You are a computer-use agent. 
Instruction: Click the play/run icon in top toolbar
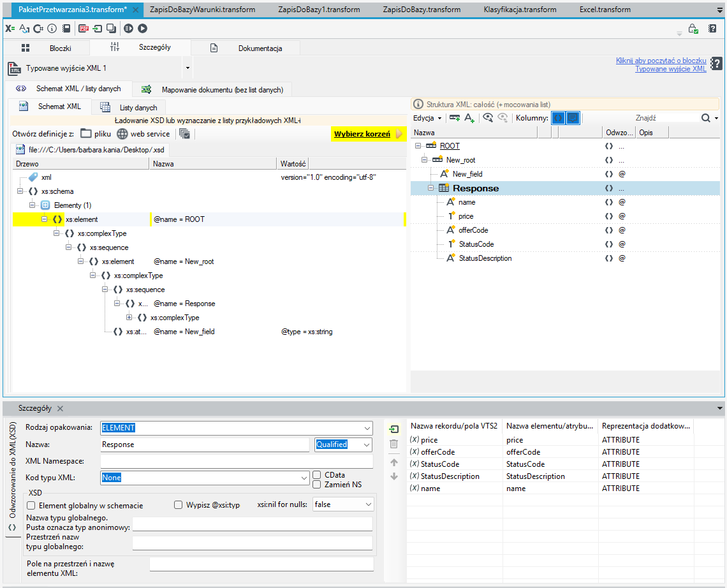[x=143, y=29]
